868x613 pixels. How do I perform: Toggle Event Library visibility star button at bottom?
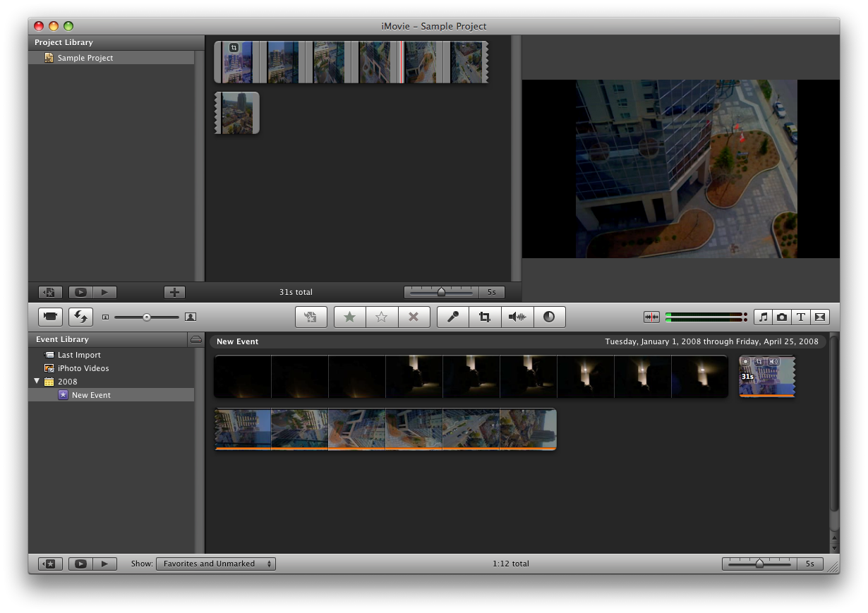tap(50, 564)
